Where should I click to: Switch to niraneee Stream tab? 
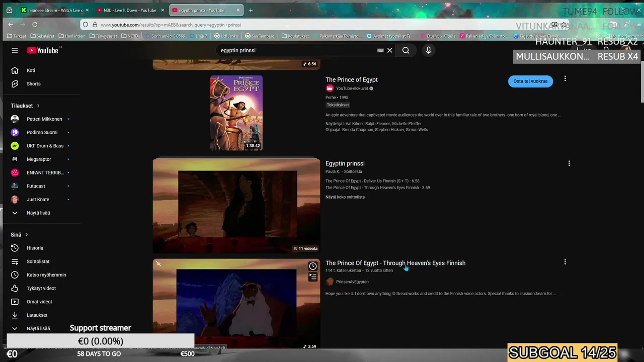pyautogui.click(x=54, y=10)
